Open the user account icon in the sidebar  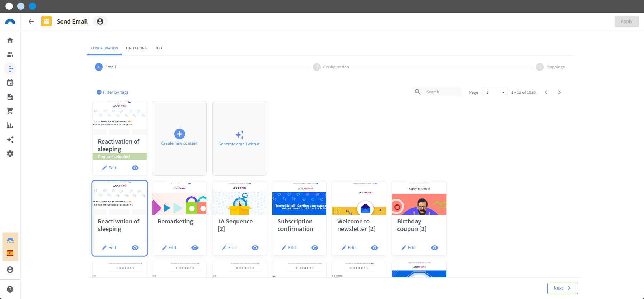10,270
